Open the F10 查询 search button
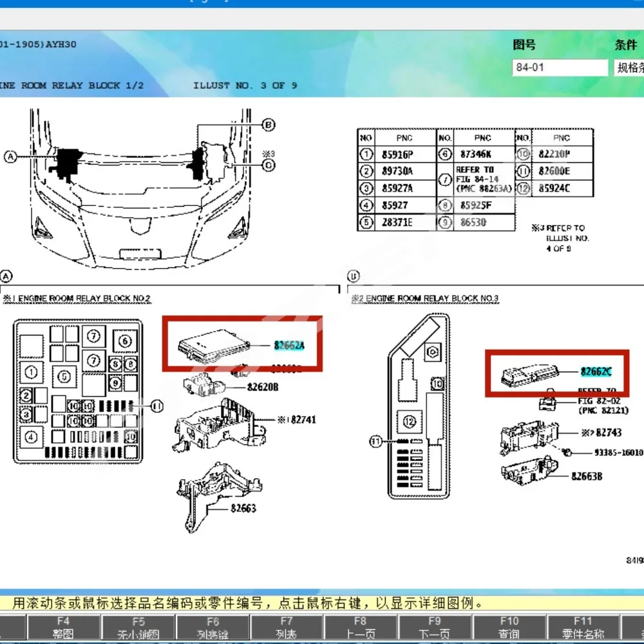644x644 pixels. (x=509, y=627)
